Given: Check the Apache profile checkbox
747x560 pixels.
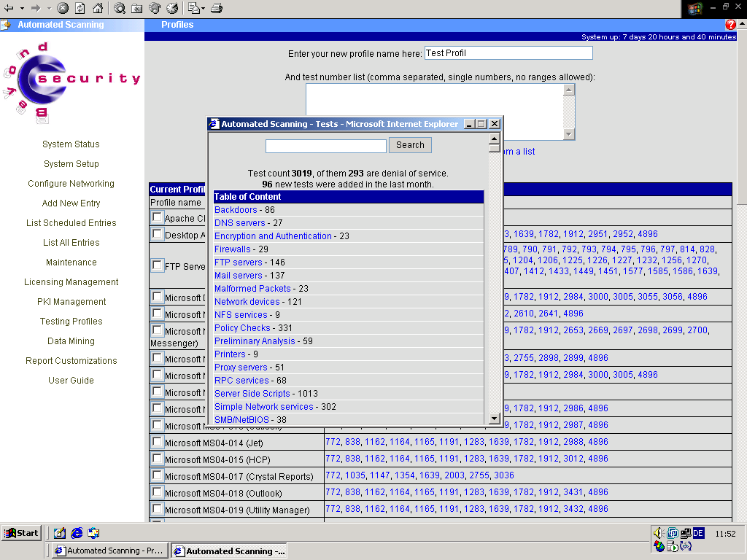Looking at the screenshot, I should pyautogui.click(x=157, y=217).
